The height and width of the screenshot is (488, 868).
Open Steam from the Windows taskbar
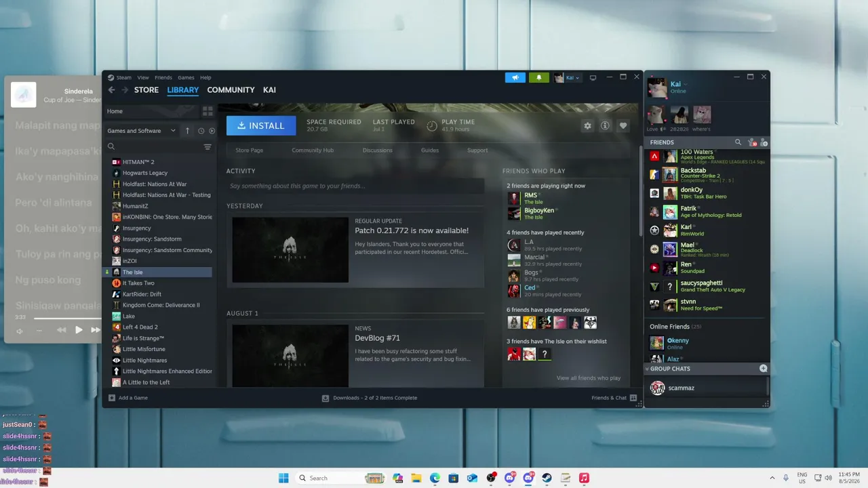547,478
